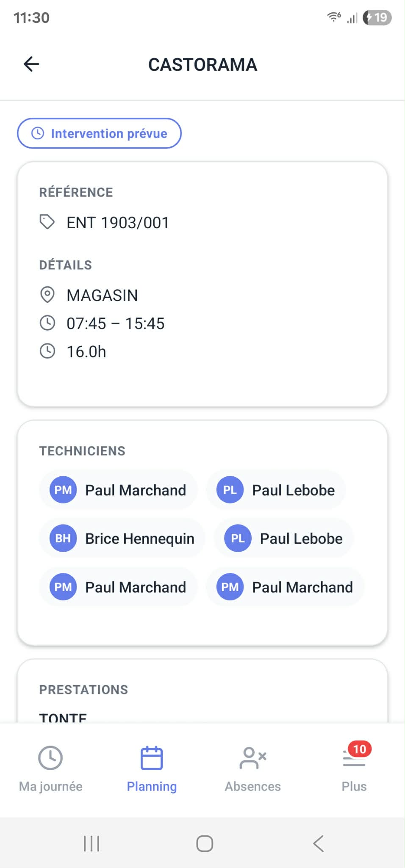The height and width of the screenshot is (868, 405).
Task: Switch to the Absences tab label
Action: (x=253, y=786)
